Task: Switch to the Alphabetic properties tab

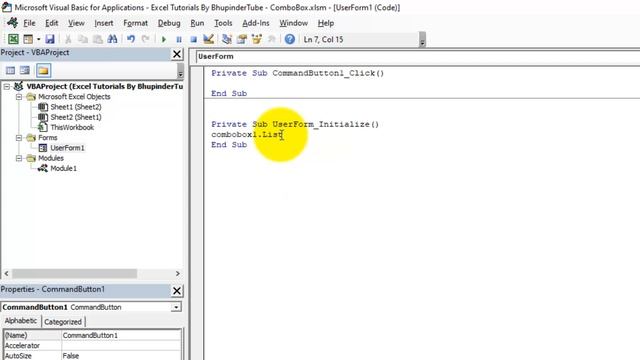Action: pyautogui.click(x=21, y=321)
